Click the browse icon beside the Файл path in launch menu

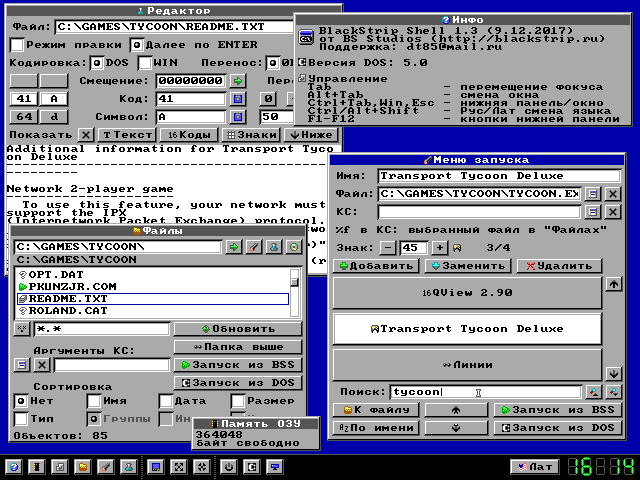pyautogui.click(x=593, y=193)
